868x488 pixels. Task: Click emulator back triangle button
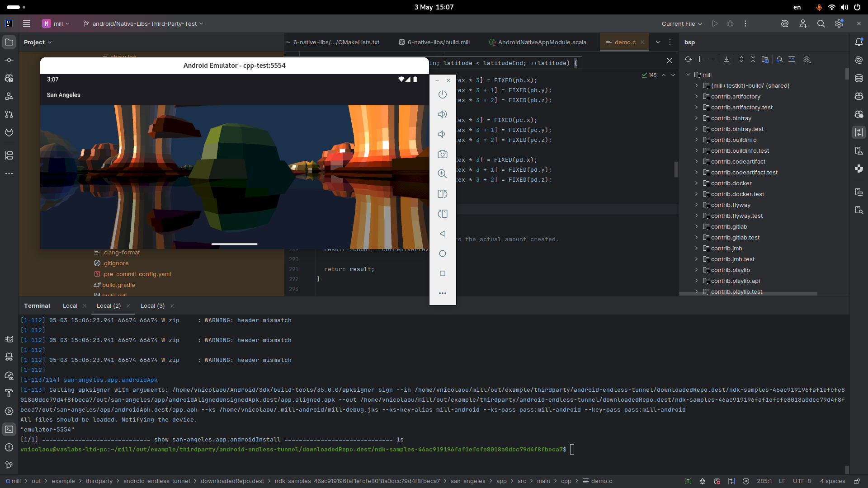[443, 234]
